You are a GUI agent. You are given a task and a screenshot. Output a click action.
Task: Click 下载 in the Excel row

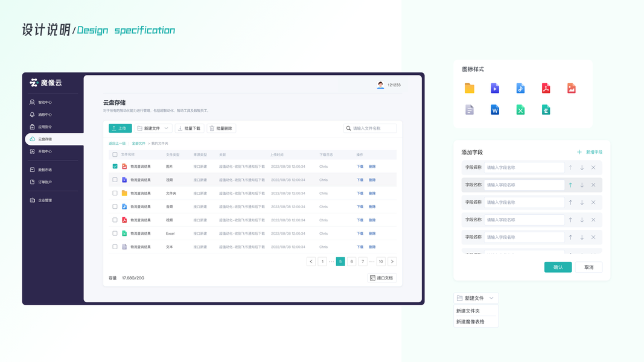[x=360, y=233]
